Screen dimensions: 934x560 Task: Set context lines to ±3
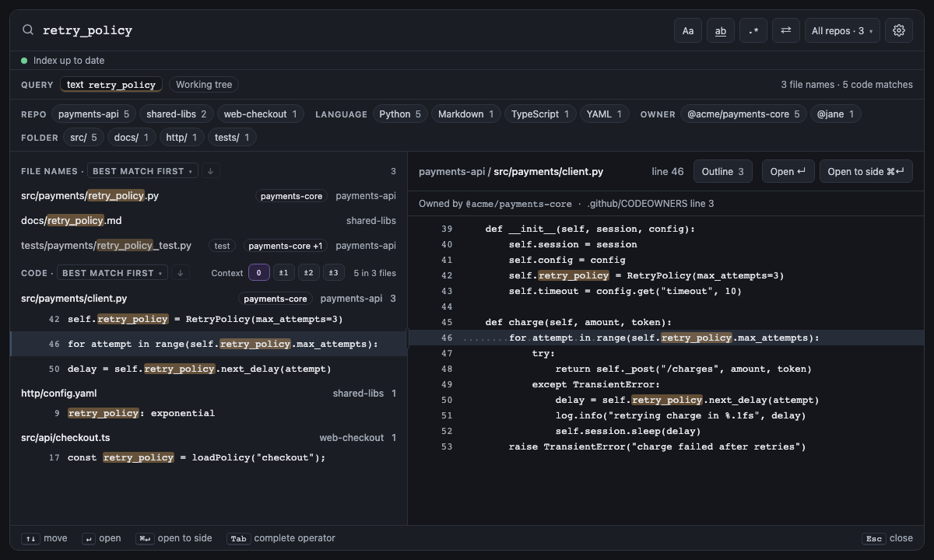334,273
